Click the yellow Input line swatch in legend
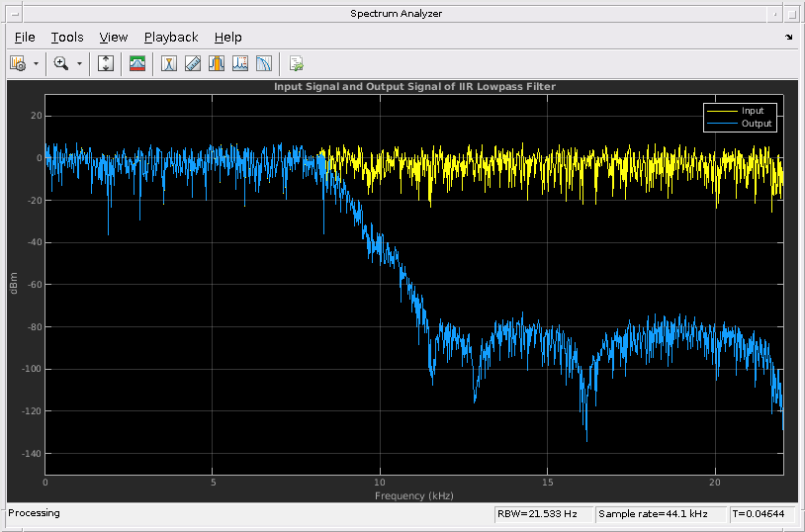Image resolution: width=805 pixels, height=532 pixels. tap(721, 111)
